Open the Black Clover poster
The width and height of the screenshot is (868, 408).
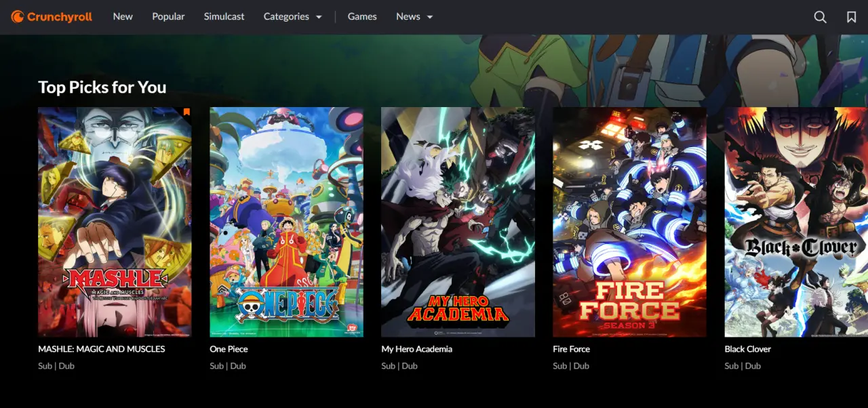796,222
